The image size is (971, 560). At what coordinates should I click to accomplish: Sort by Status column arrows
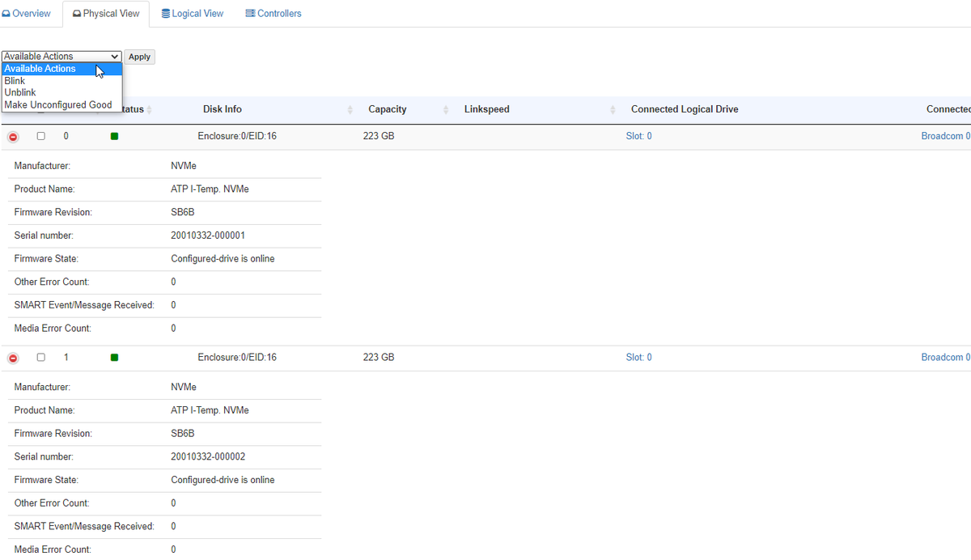click(x=149, y=109)
